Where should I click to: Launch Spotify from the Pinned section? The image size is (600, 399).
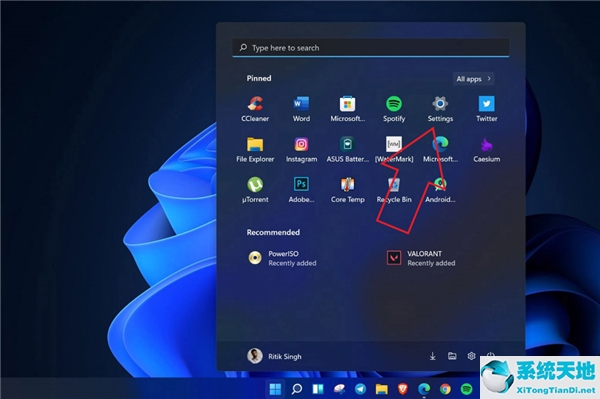pyautogui.click(x=394, y=109)
